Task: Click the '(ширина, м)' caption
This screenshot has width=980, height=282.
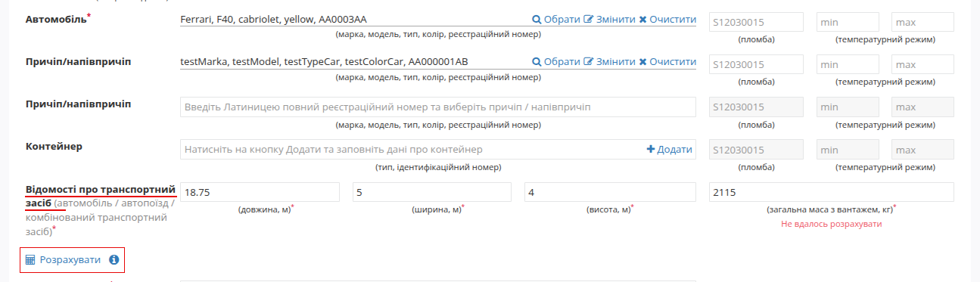Action: click(x=437, y=209)
